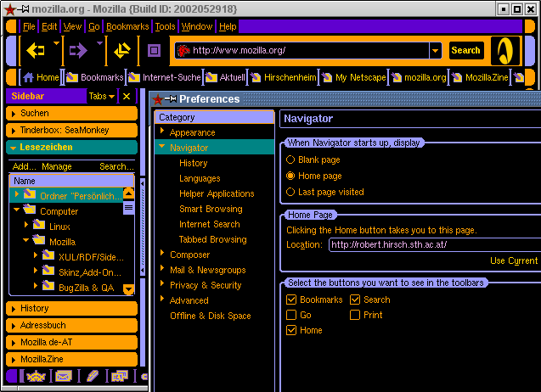
Task: Collapse the left toolbar grippy on the menu bar
Action: (11, 26)
